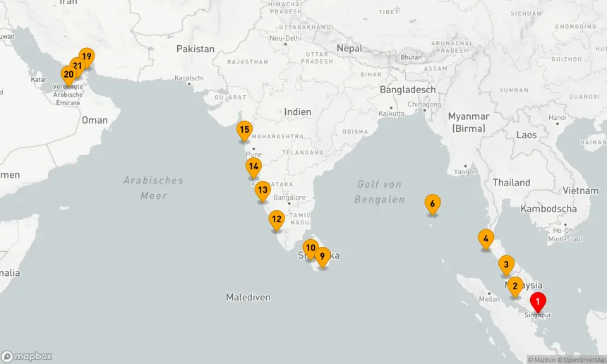Select map marker 15 near Maharashtra
The height and width of the screenshot is (364, 607).
pyautogui.click(x=245, y=131)
